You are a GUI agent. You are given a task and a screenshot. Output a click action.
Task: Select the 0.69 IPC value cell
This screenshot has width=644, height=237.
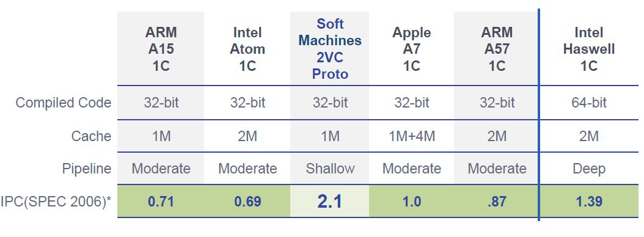click(x=247, y=201)
